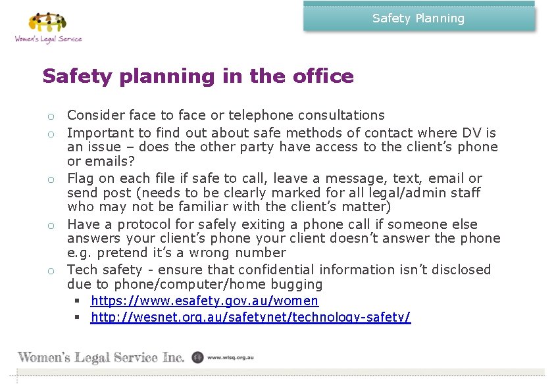Click the pretend it's a wrong number line

176,253
